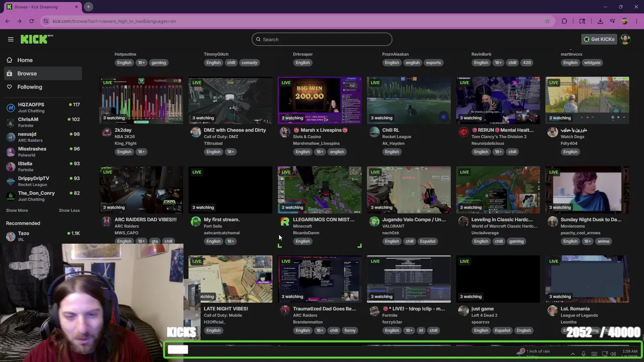Click the funny tag under Brandamnation

point(350,331)
